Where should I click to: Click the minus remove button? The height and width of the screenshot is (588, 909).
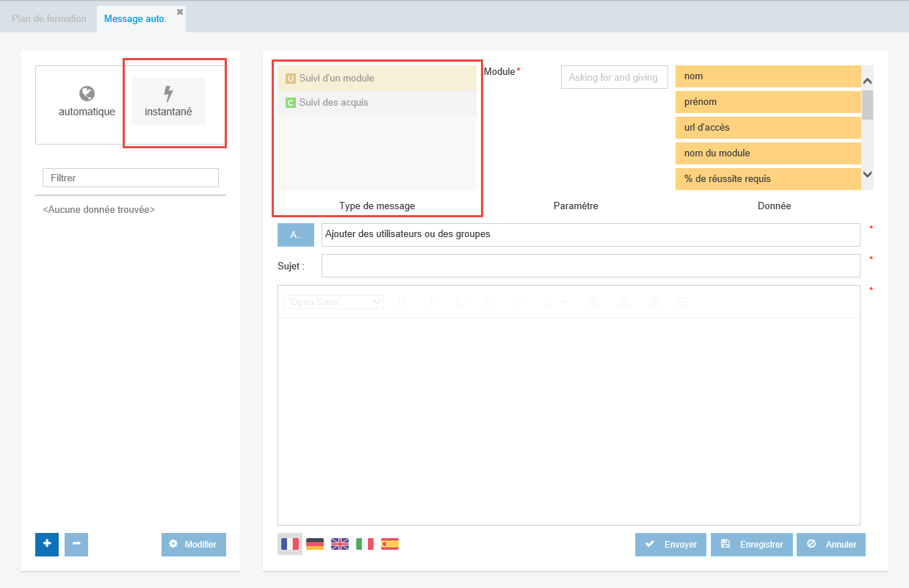(x=76, y=544)
